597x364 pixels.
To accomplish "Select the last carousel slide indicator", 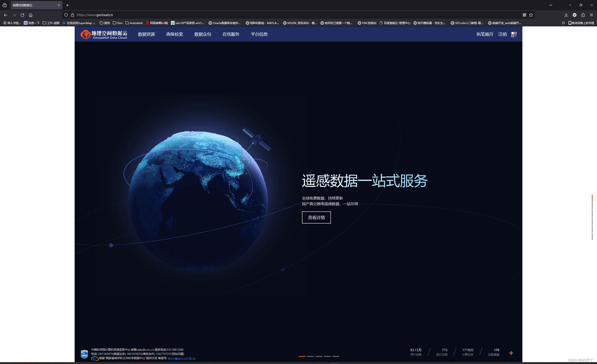I will pos(336,356).
